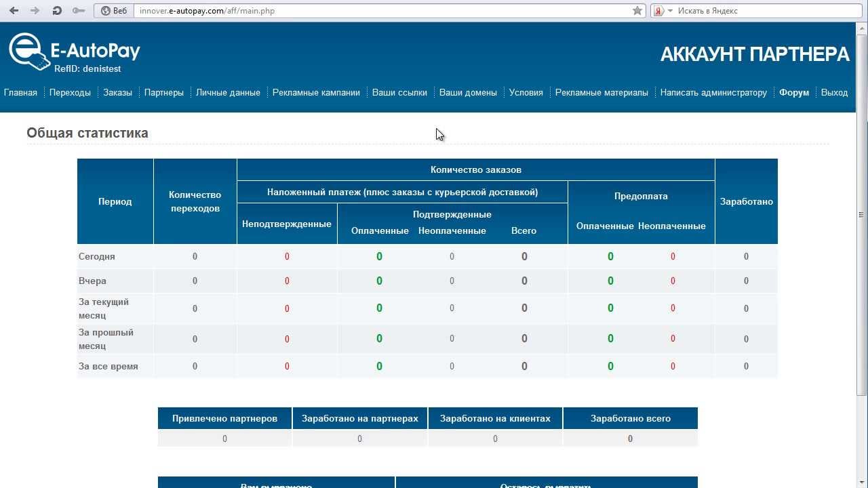This screenshot has height=488, width=868.
Task: Go to Ваши ссылки page
Action: coord(399,92)
